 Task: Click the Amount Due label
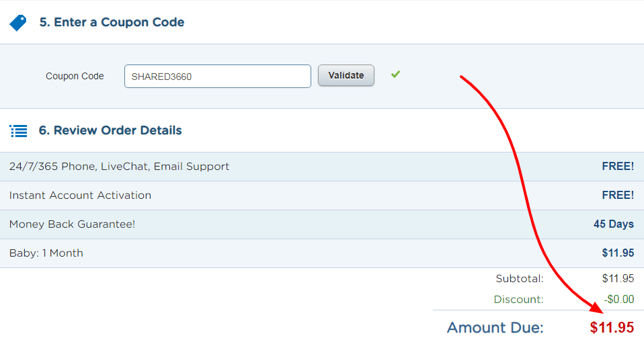[495, 328]
